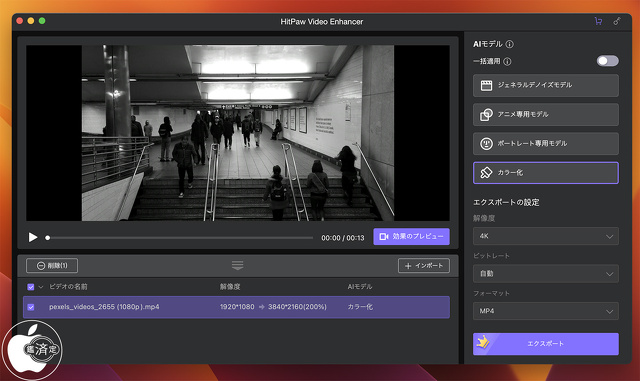Click the info icon beside AIモデル

tap(510, 44)
